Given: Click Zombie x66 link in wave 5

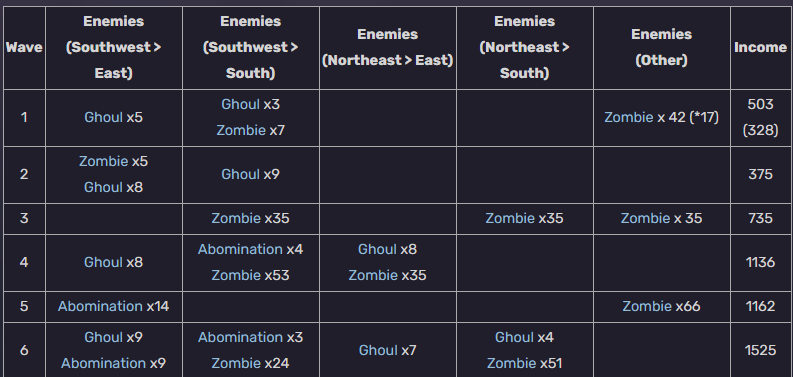Looking at the screenshot, I should tap(647, 306).
